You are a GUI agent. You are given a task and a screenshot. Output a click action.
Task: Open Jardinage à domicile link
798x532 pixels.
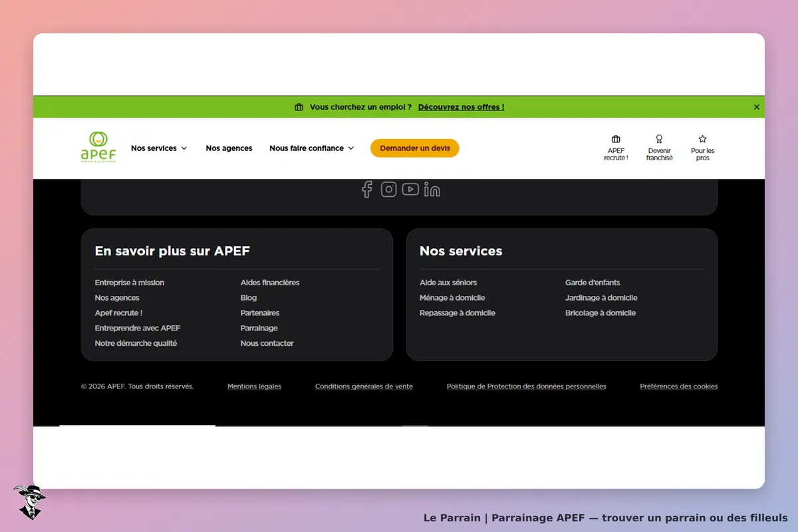click(601, 298)
